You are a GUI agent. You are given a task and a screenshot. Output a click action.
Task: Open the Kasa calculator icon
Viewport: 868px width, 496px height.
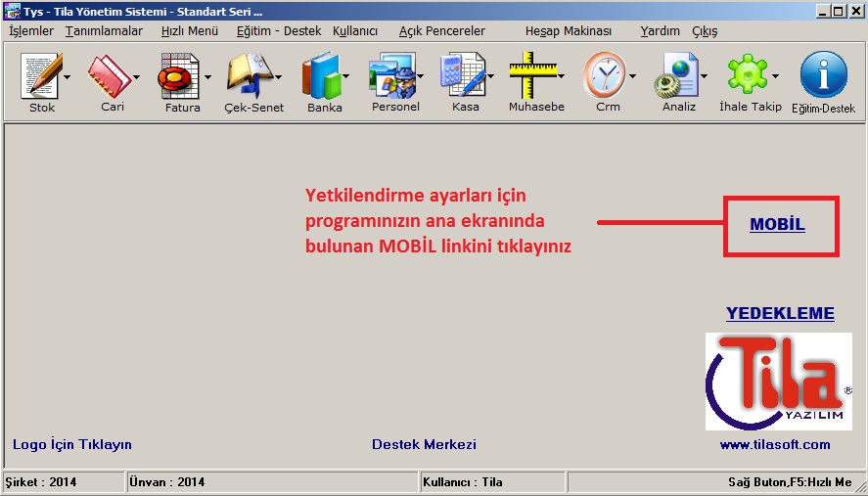click(462, 76)
